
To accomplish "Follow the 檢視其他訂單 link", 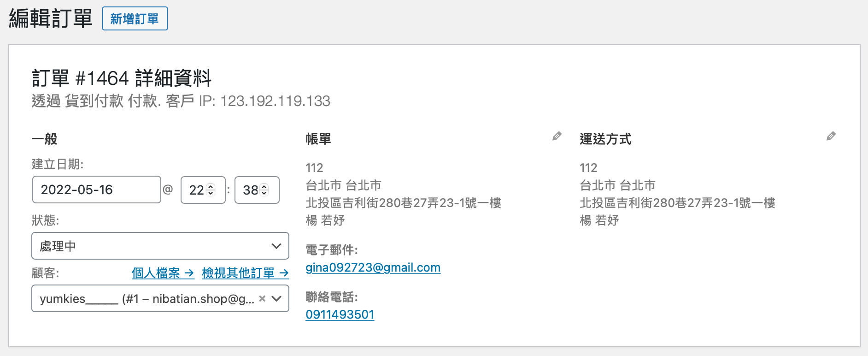I will click(245, 273).
